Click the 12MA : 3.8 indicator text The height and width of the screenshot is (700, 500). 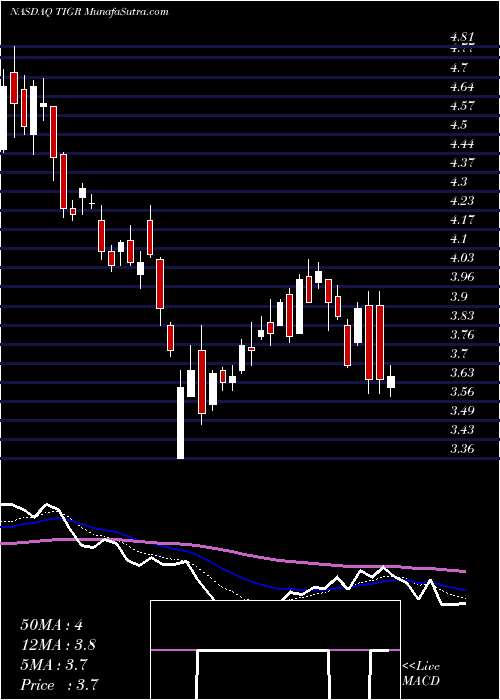58,645
